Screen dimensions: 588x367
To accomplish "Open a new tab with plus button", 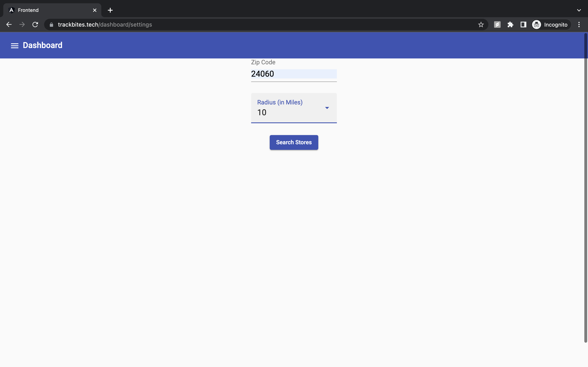I will (x=110, y=10).
